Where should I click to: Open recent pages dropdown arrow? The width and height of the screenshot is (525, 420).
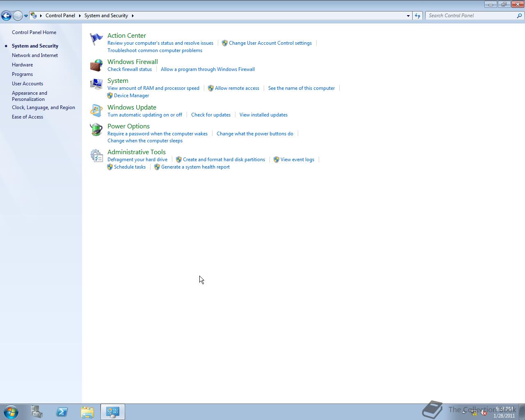tap(26, 16)
